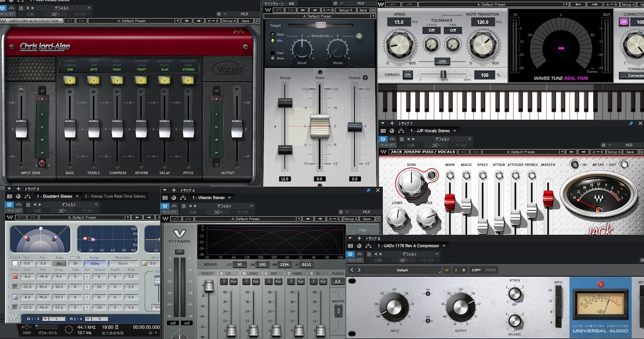The width and height of the screenshot is (644, 339).
Task: Load the next preset arrow in CLA Vocals
Action: pos(199,21)
